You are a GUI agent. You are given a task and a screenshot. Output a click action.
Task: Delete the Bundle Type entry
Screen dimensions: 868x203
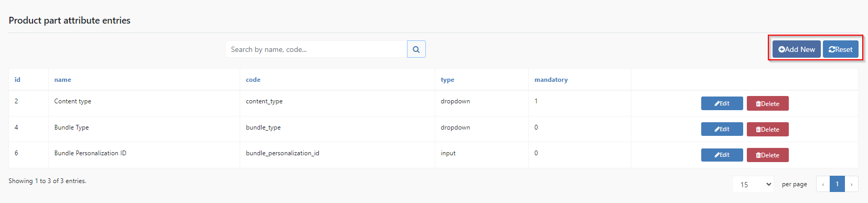pos(767,129)
